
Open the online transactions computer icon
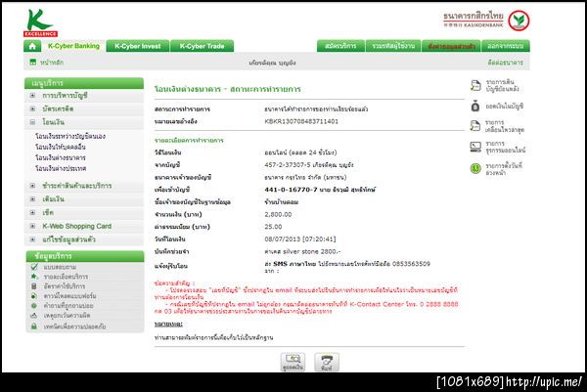pyautogui.click(x=475, y=147)
